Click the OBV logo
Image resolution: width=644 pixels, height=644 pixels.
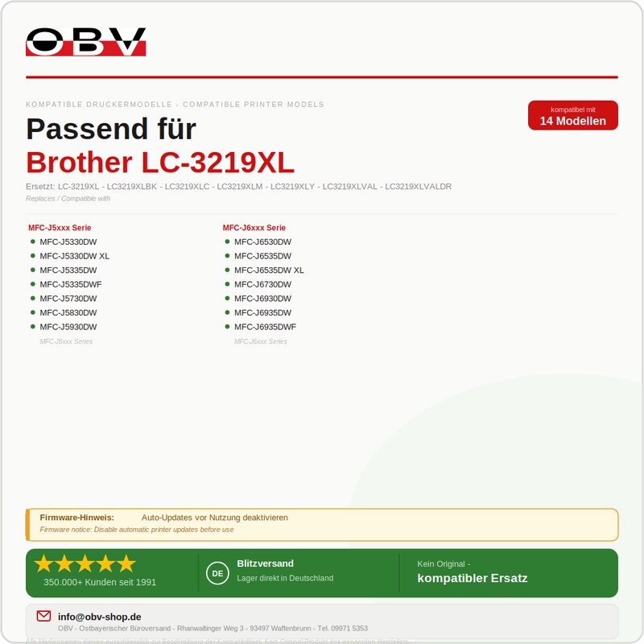(86, 42)
